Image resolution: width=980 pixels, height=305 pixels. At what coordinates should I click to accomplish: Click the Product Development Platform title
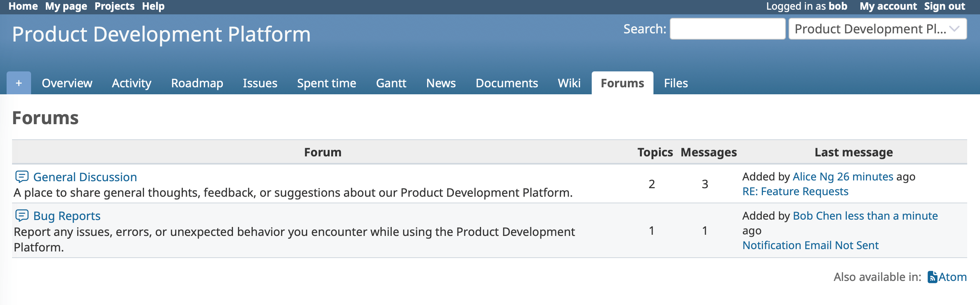pyautogui.click(x=161, y=34)
